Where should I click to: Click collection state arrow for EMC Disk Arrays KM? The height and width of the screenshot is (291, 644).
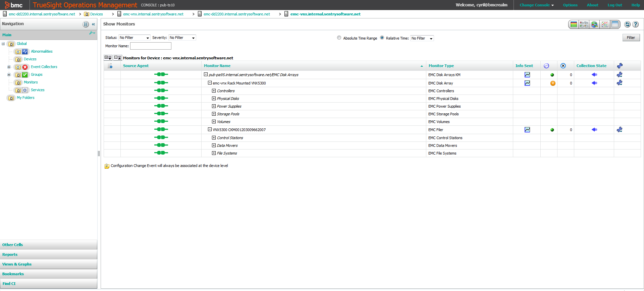(594, 75)
